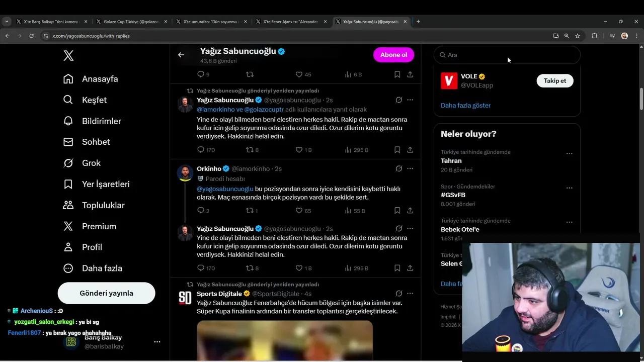The image size is (644, 362).
Task: Open the Chrome three-dot menu
Action: tap(636, 36)
